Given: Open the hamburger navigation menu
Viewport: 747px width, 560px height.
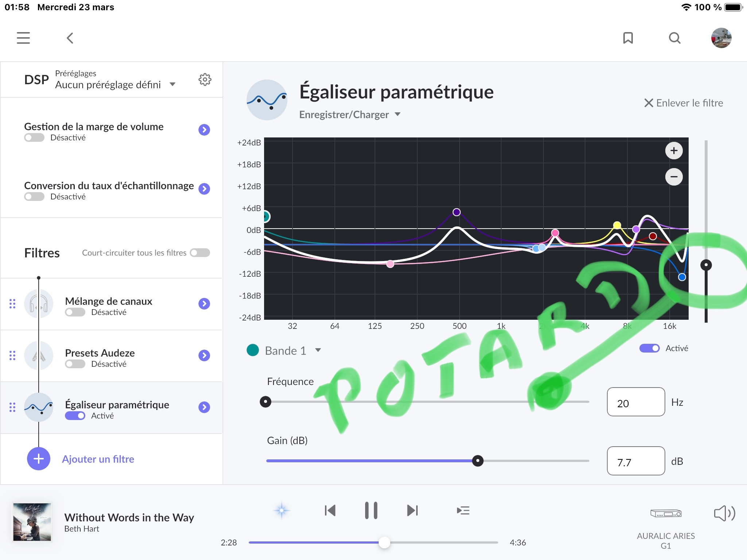Looking at the screenshot, I should (x=23, y=38).
